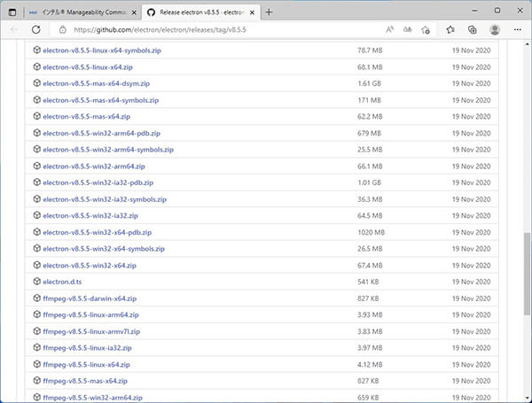Download electron-v8.5.5-win32-arm64.zip
Viewport: 532px width, 403px height.
(94, 167)
